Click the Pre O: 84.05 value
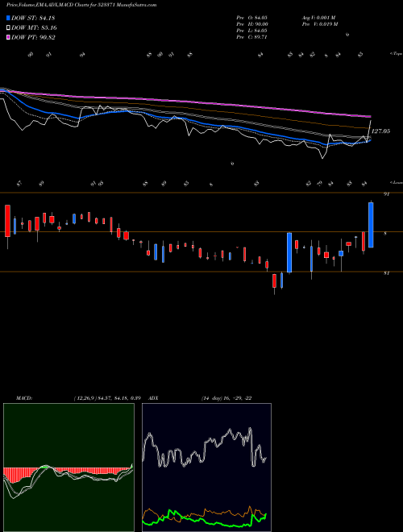This screenshot has height=532, width=403. [252, 18]
